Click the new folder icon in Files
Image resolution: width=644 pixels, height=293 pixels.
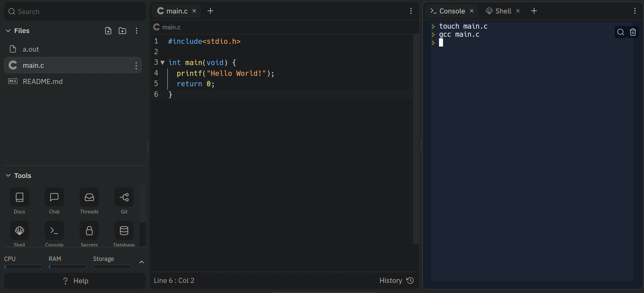tap(122, 31)
